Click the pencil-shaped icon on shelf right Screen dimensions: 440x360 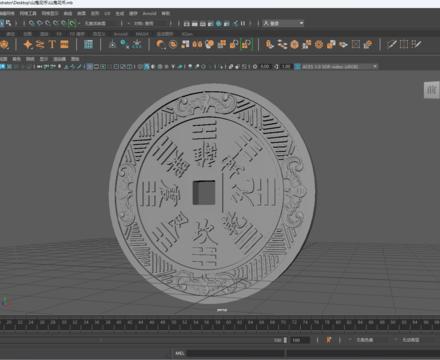[x=392, y=44]
